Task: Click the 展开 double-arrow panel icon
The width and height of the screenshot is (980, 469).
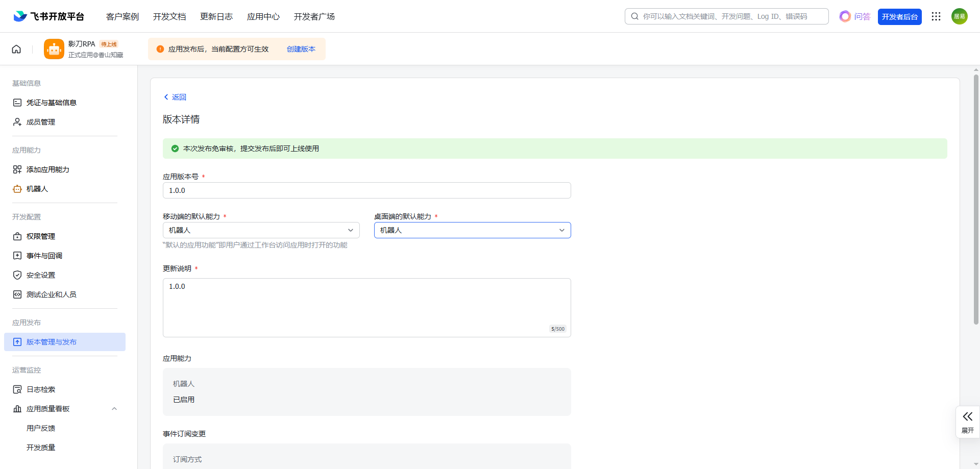Action: pos(967,417)
